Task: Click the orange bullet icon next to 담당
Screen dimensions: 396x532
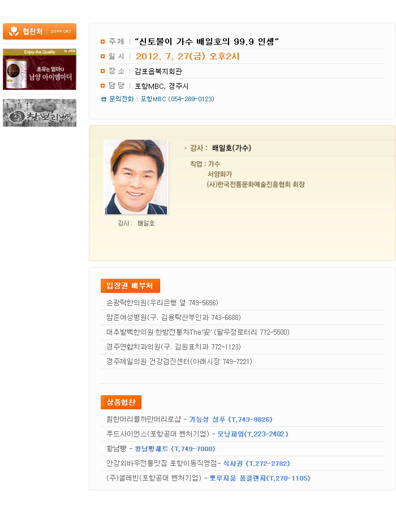Action: click(103, 86)
